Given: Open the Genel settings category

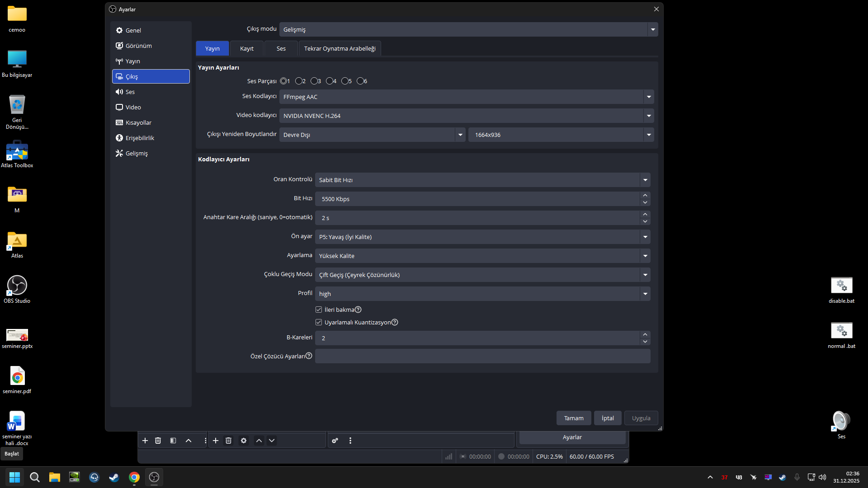Looking at the screenshot, I should [x=151, y=30].
